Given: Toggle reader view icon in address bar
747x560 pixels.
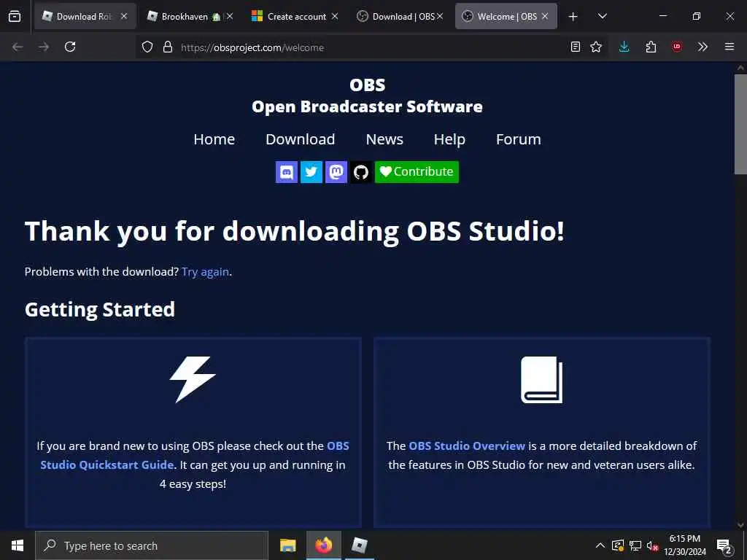Looking at the screenshot, I should [x=576, y=47].
